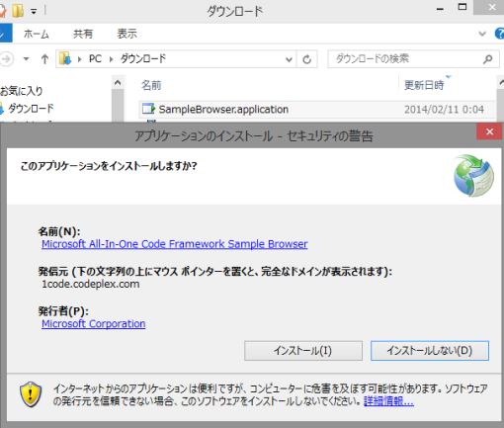Minimize the ダウンロード Explorer window
The width and height of the screenshot is (504, 428).
pyautogui.click(x=440, y=9)
